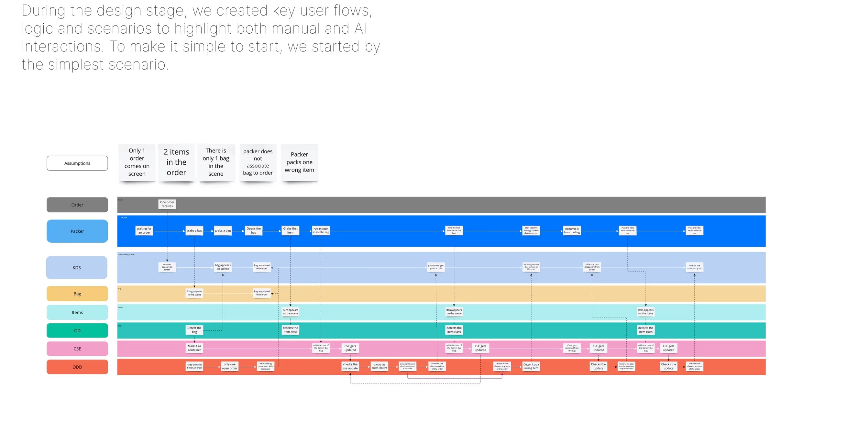Select the orange Bag lane label

click(x=77, y=294)
